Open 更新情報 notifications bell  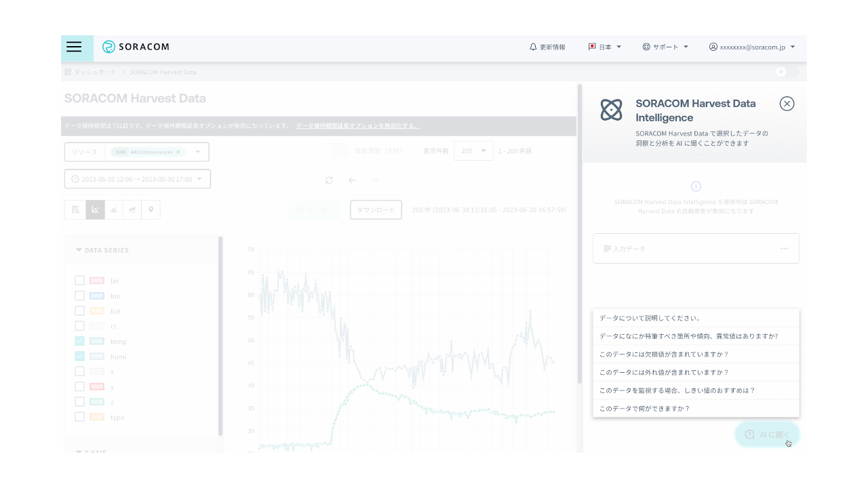pos(547,47)
